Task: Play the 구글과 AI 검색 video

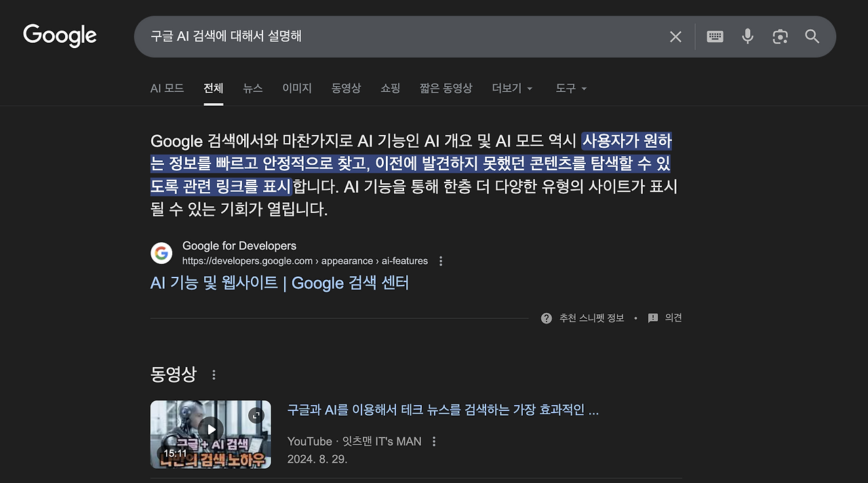Action: pos(210,429)
